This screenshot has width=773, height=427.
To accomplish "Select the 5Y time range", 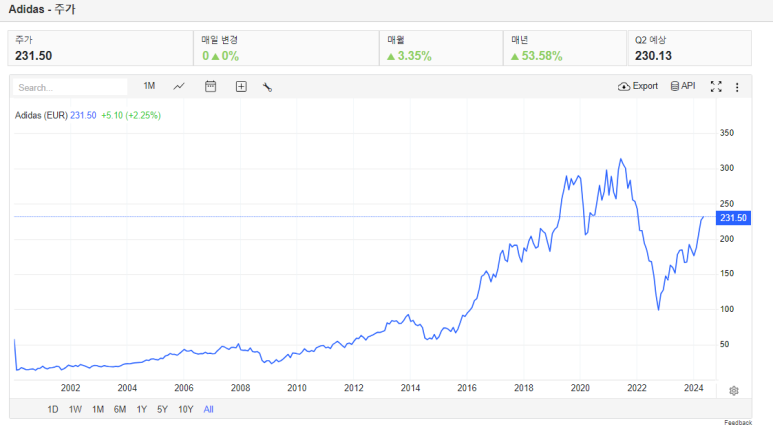I will [x=162, y=409].
